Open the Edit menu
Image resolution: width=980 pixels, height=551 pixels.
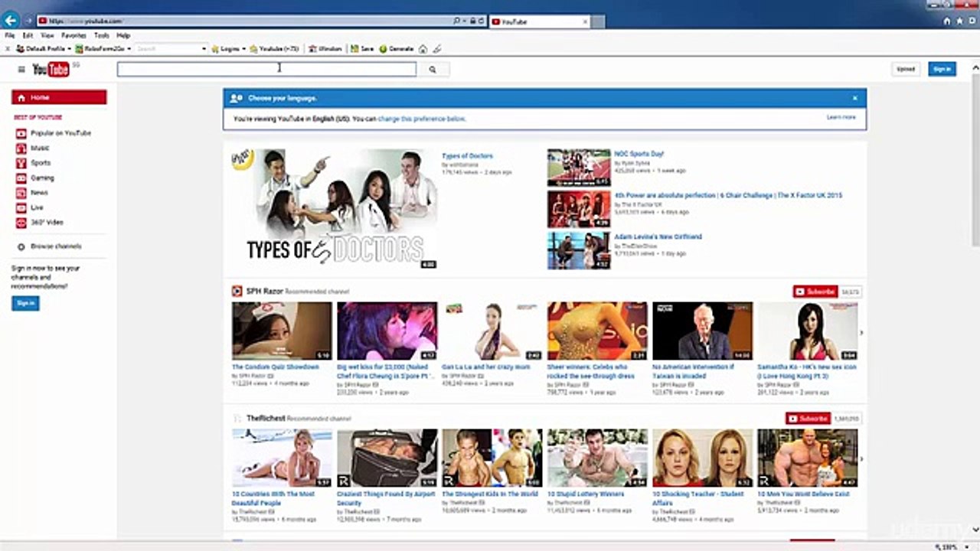pyautogui.click(x=28, y=35)
